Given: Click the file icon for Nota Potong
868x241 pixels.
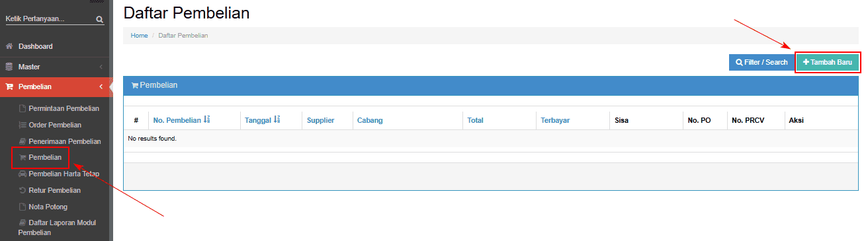Looking at the screenshot, I should coord(22,207).
